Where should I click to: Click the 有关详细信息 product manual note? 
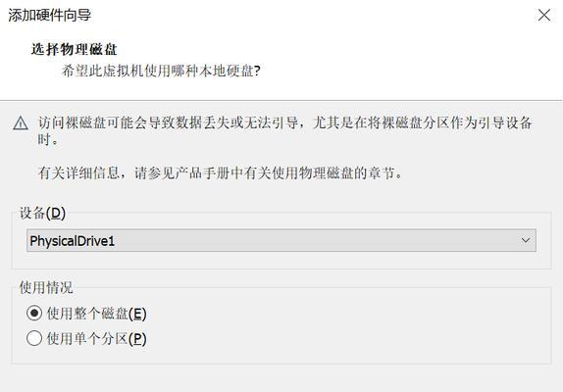click(221, 172)
